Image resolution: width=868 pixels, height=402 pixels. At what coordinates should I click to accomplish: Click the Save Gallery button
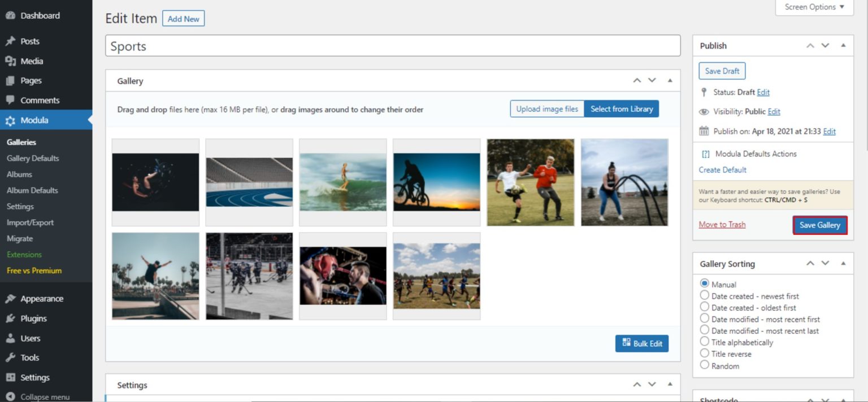click(820, 225)
